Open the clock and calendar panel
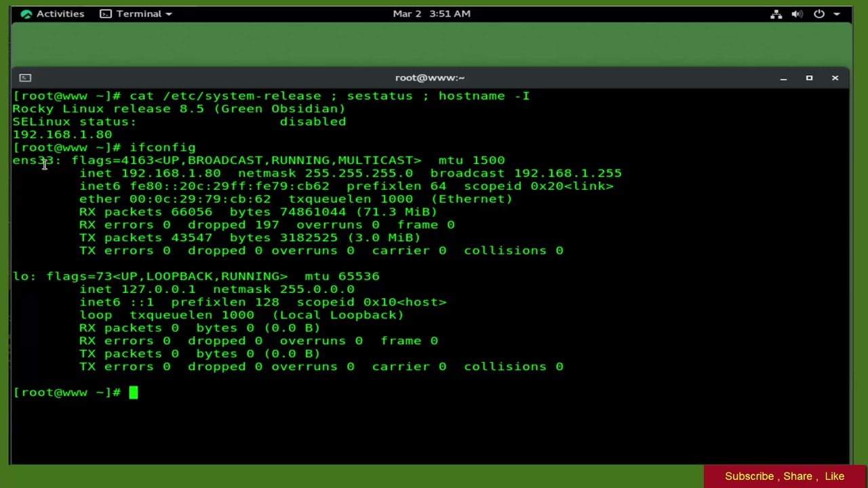Image resolution: width=868 pixels, height=488 pixels. click(x=431, y=14)
